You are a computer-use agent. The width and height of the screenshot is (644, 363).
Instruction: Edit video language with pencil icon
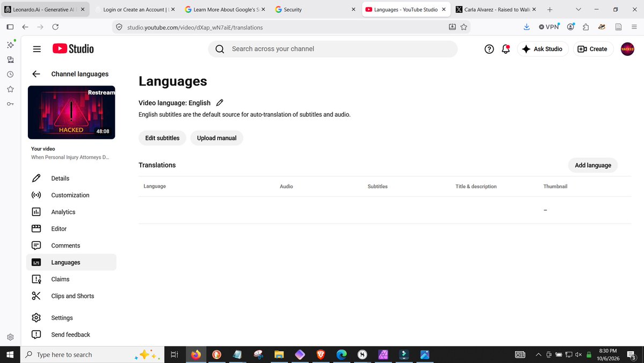pyautogui.click(x=220, y=103)
